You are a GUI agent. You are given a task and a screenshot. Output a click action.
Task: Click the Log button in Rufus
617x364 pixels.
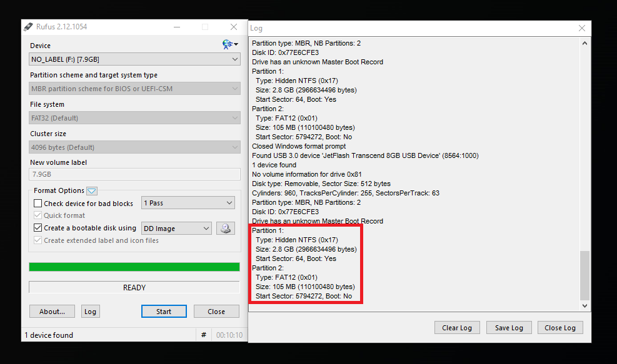(x=90, y=312)
